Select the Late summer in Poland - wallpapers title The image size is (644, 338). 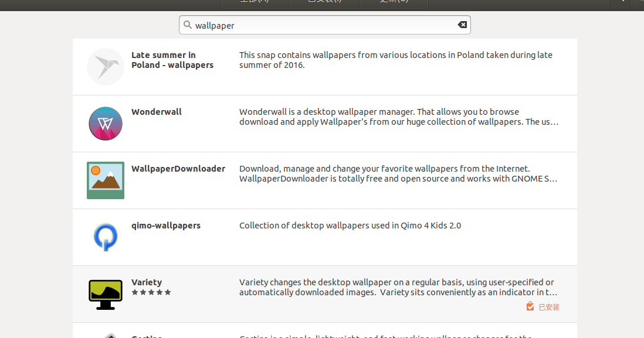coord(172,60)
